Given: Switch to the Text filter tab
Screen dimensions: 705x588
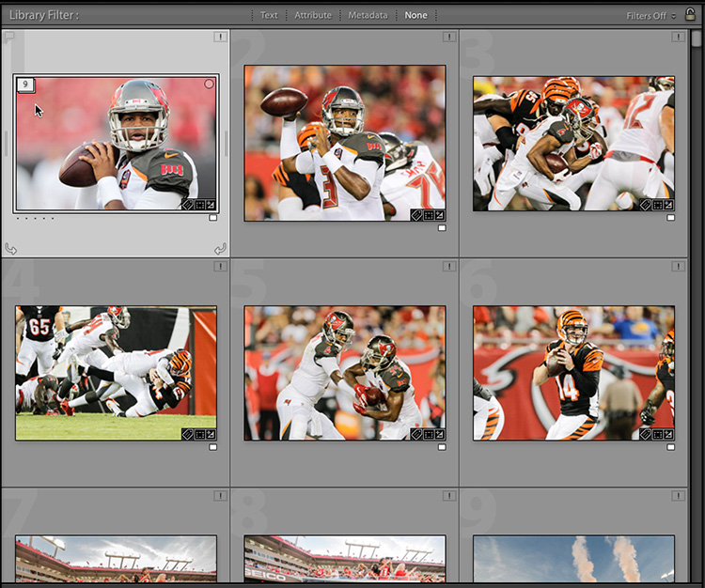Looking at the screenshot, I should tap(269, 15).
